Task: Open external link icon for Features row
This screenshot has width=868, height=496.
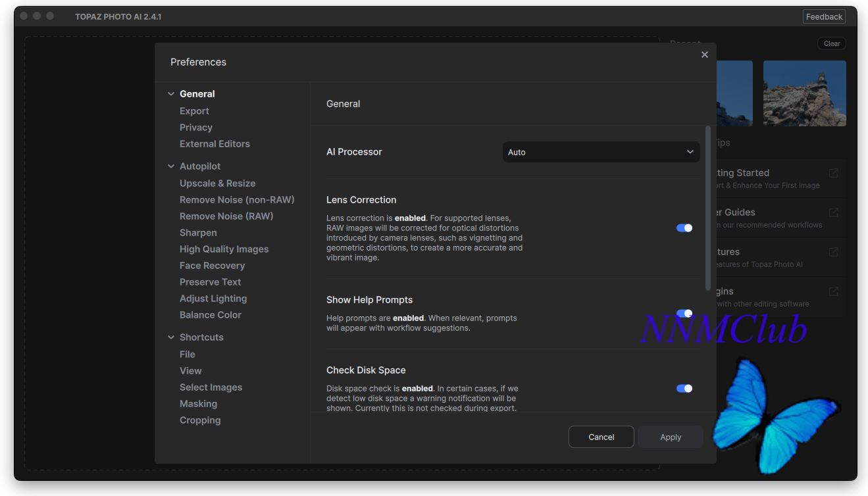Action: 834,252
